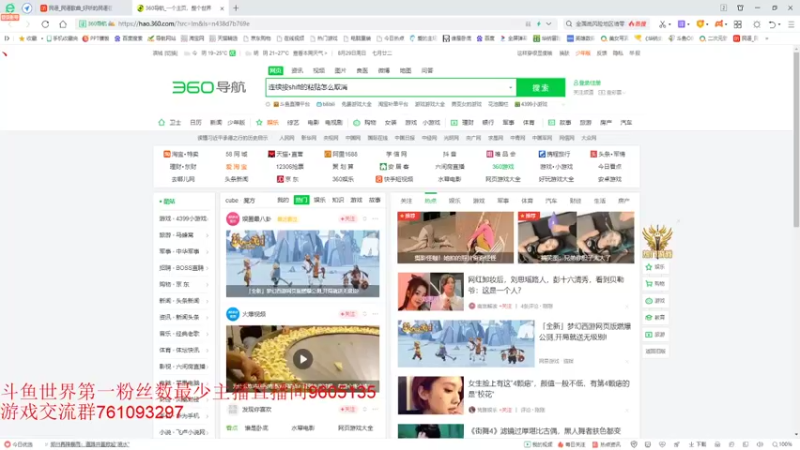Open the four-square apps grid icon
800x450 pixels.
point(738,24)
